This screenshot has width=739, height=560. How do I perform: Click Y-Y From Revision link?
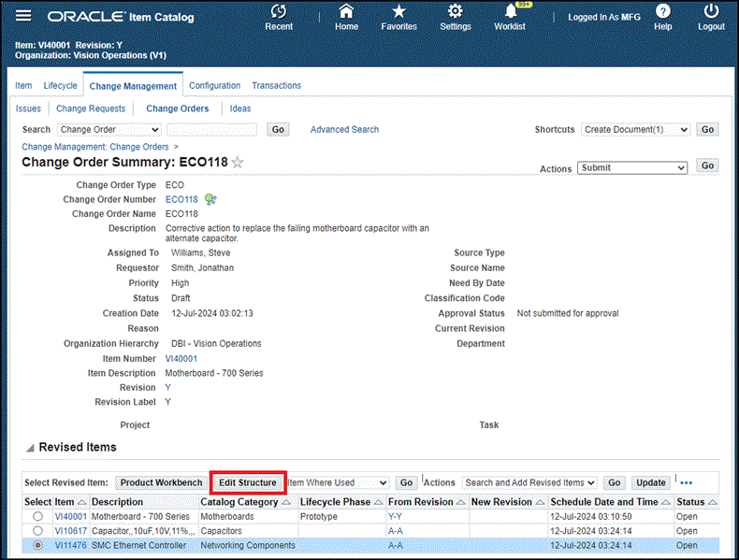pyautogui.click(x=395, y=517)
